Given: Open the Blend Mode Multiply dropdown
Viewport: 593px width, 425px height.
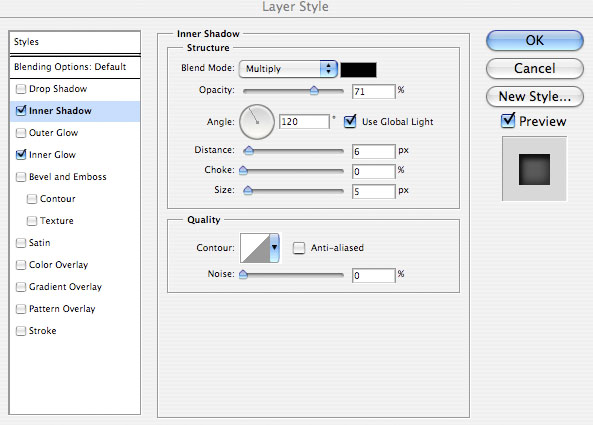Looking at the screenshot, I should (289, 69).
